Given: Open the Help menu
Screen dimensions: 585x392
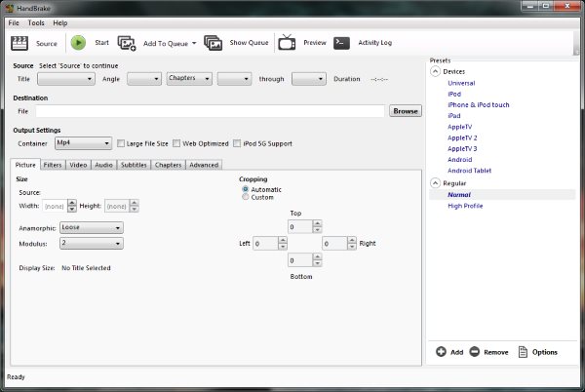Looking at the screenshot, I should point(60,23).
